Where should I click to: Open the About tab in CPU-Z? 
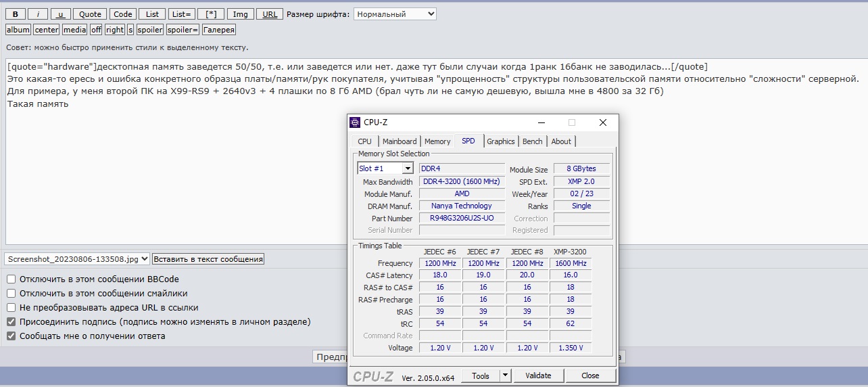[561, 141]
